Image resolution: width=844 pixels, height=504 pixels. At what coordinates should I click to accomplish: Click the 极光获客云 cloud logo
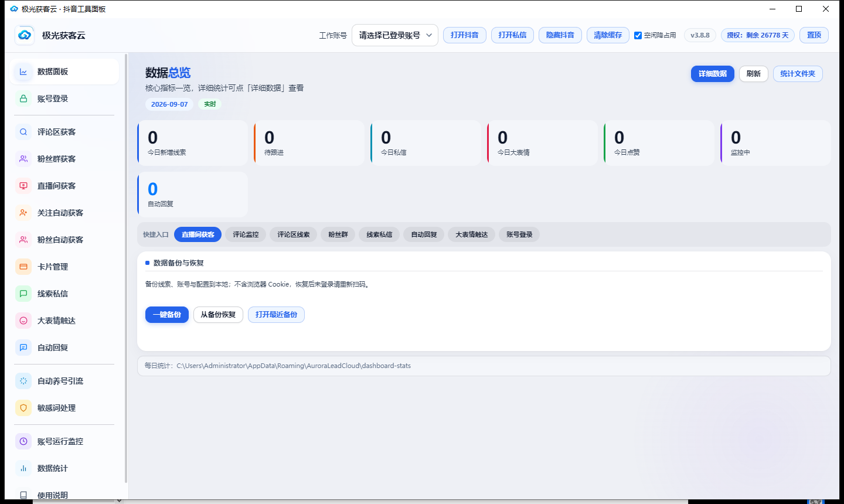pos(25,35)
